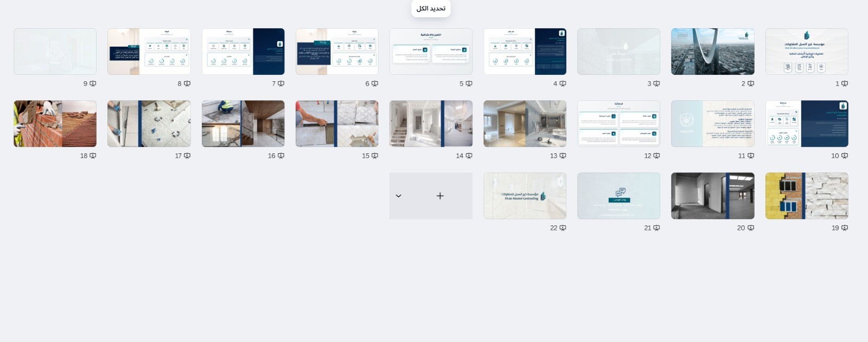Click the presentation icon beside page 8

pyautogui.click(x=187, y=83)
